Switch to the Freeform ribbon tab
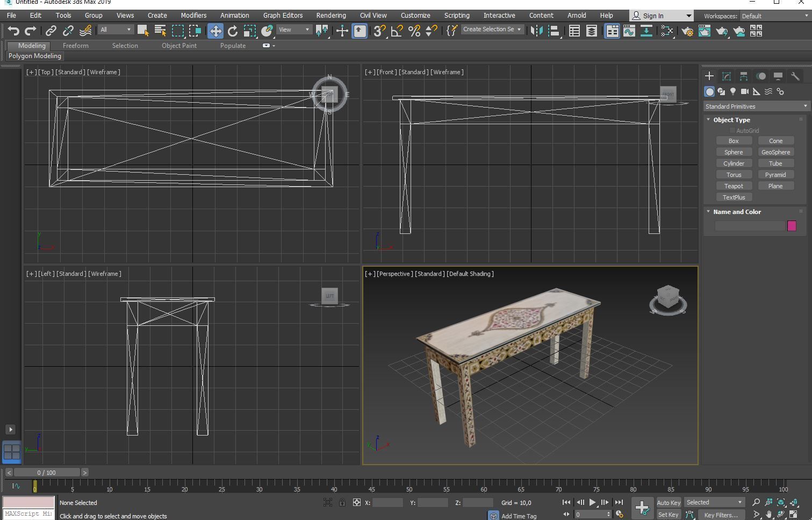The width and height of the screenshot is (812, 520). (75, 46)
